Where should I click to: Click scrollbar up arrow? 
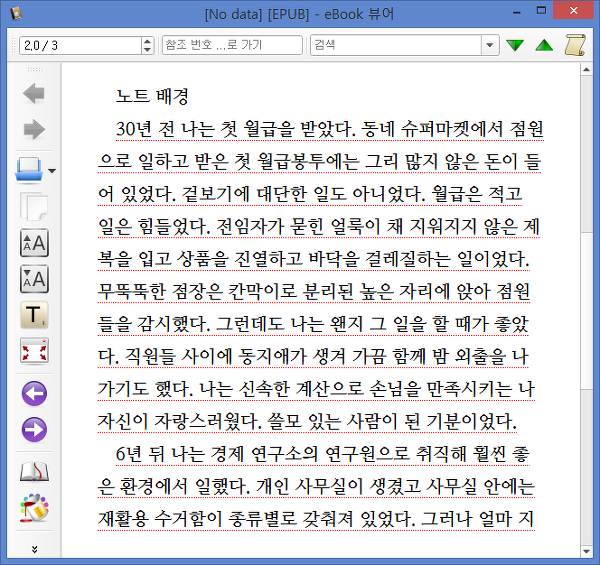pyautogui.click(x=587, y=70)
